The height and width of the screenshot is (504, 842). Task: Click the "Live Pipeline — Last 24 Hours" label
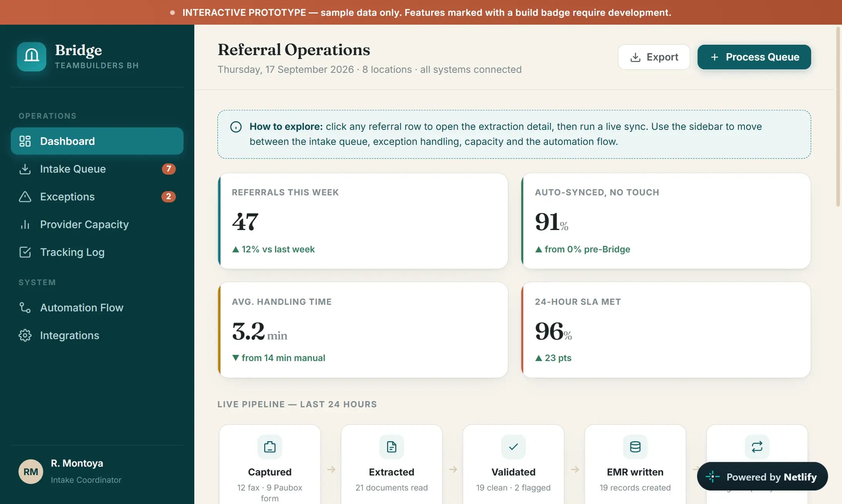pos(297,404)
